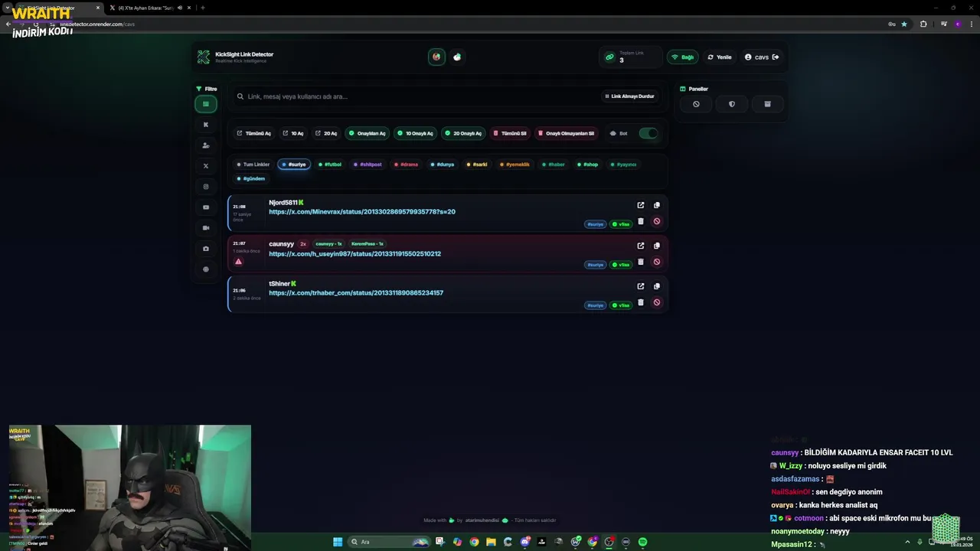
Task: Select the first avatar icon in header
Action: pyautogui.click(x=436, y=57)
